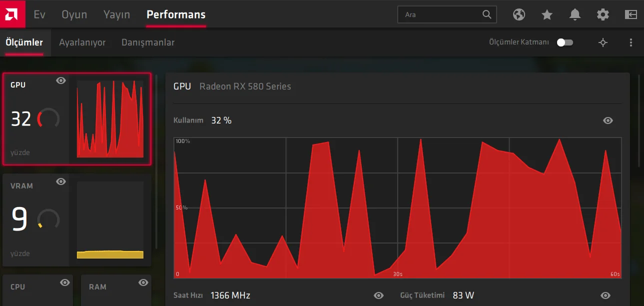Click the Radeon RX 580 Series label
The width and height of the screenshot is (644, 306).
click(x=245, y=86)
